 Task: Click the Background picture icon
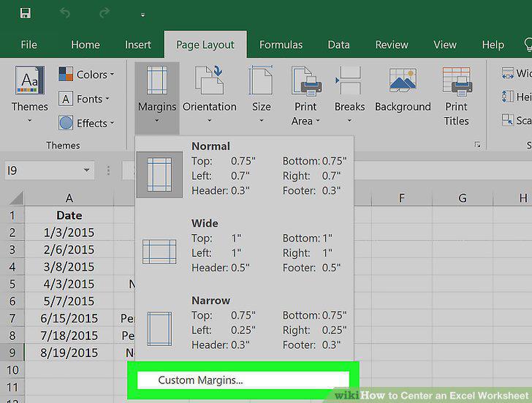pos(403,80)
